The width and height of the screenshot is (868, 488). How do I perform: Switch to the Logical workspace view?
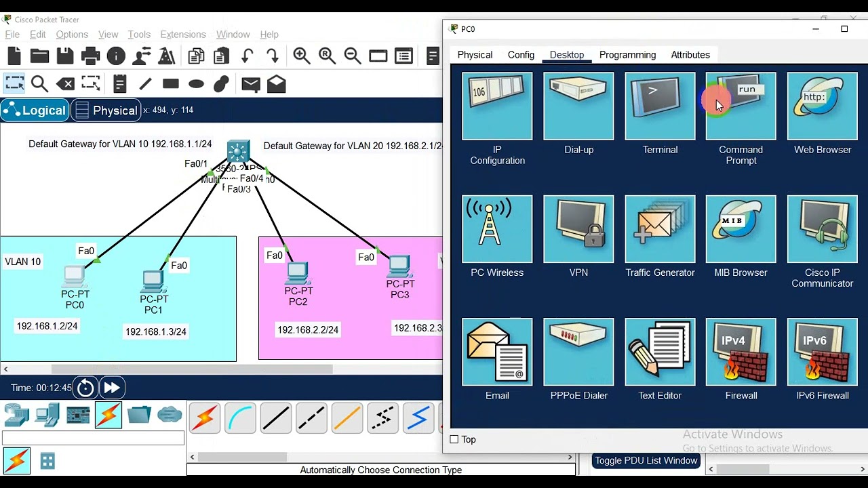[x=35, y=110]
